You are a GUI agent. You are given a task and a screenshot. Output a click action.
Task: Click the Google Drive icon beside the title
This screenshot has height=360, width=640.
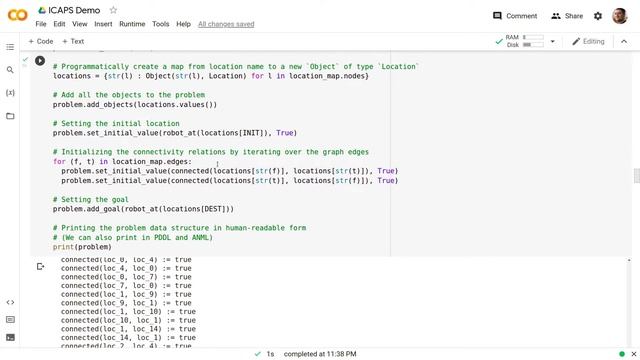42,10
